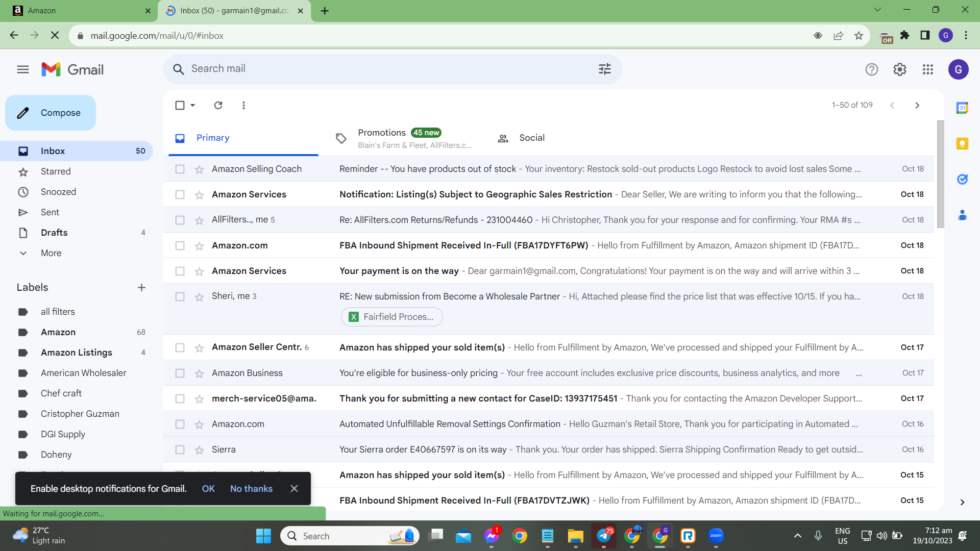Open the Drafts folder

point(54,233)
